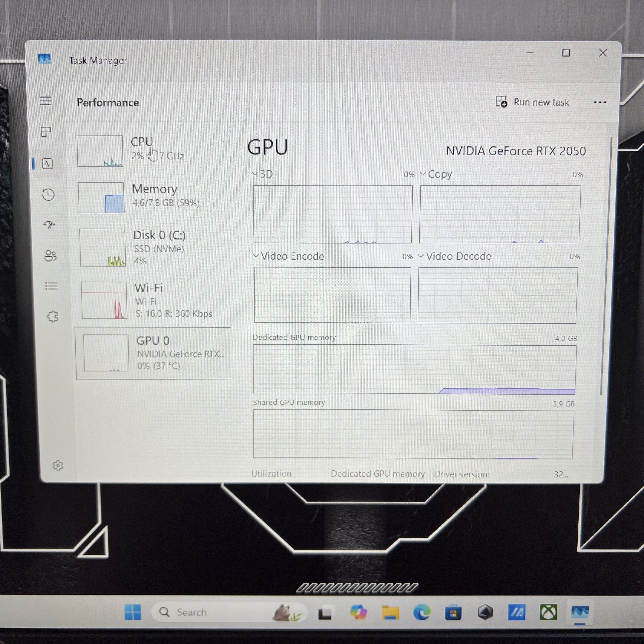This screenshot has height=644, width=644.
Task: Click the Copy engine graph
Action: tap(500, 214)
